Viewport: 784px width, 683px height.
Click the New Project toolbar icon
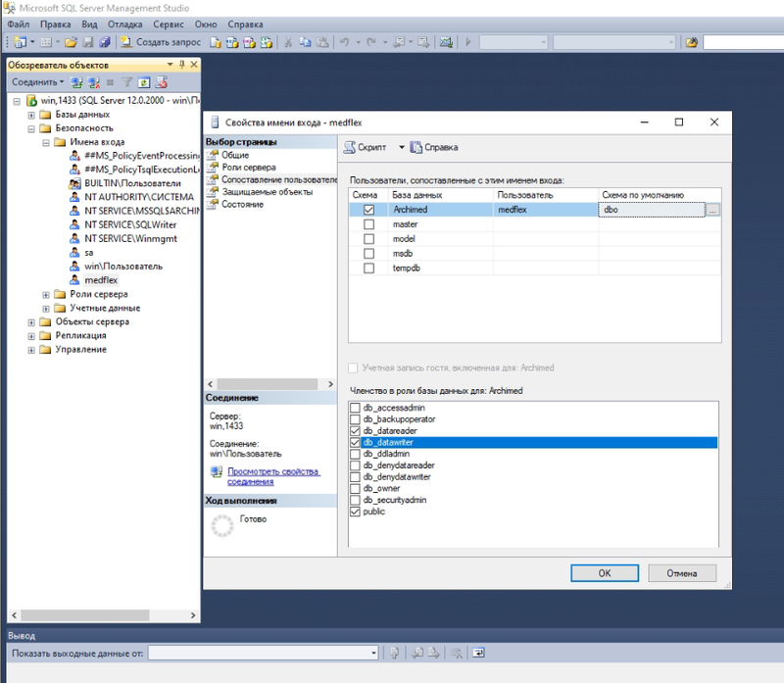pyautogui.click(x=20, y=42)
